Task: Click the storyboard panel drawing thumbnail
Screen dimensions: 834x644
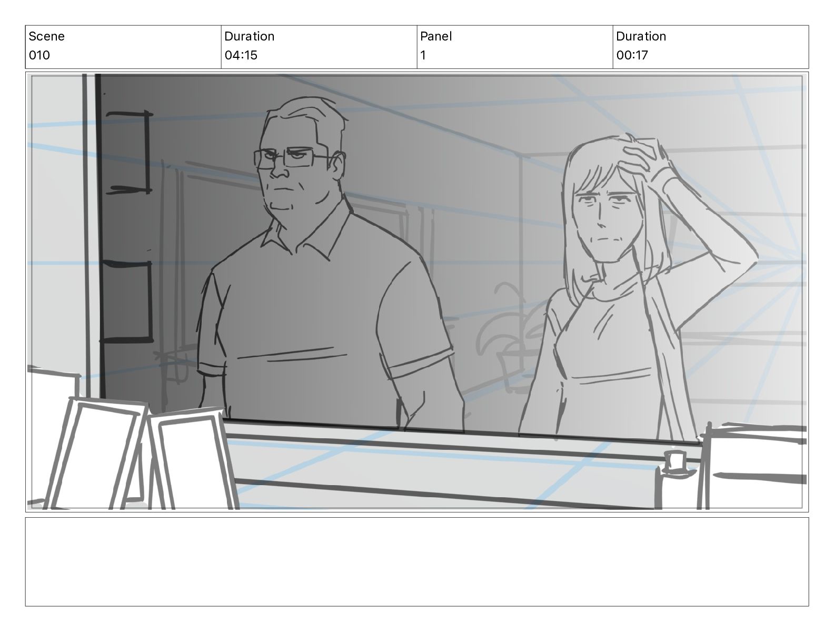Action: click(x=417, y=292)
